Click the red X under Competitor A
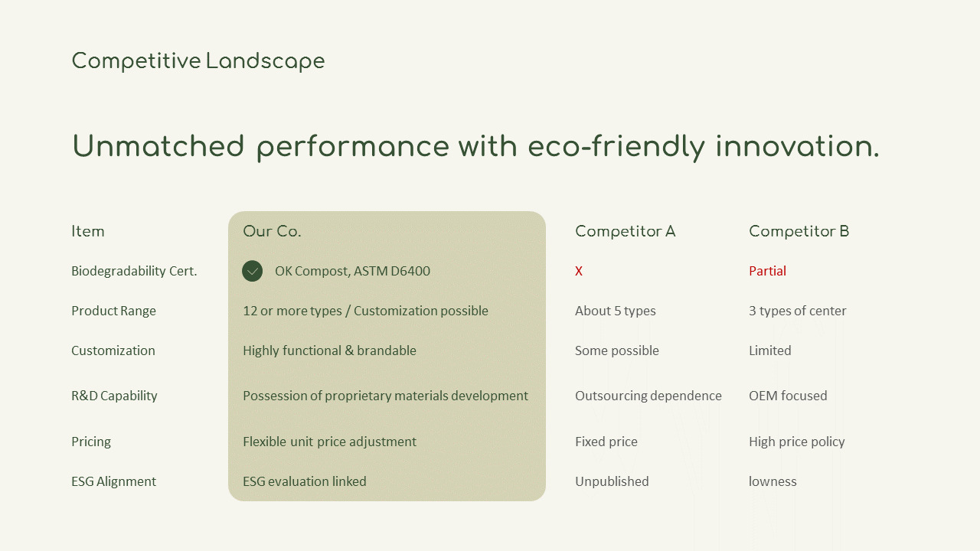Image resolution: width=980 pixels, height=551 pixels. point(579,271)
